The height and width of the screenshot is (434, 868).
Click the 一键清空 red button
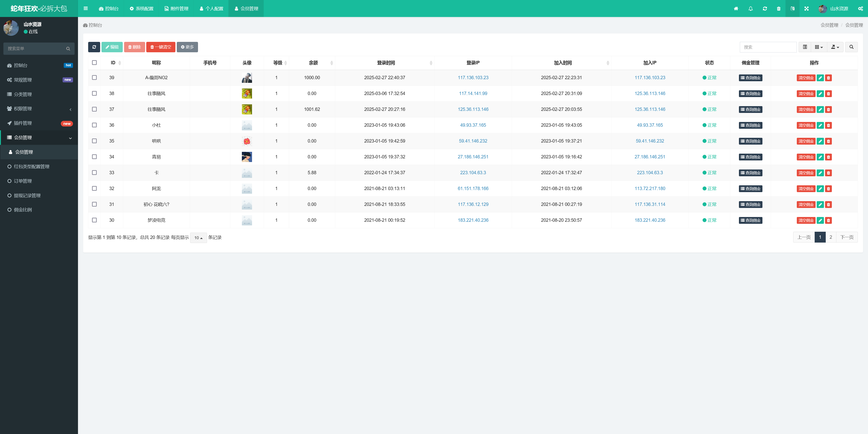pos(161,47)
